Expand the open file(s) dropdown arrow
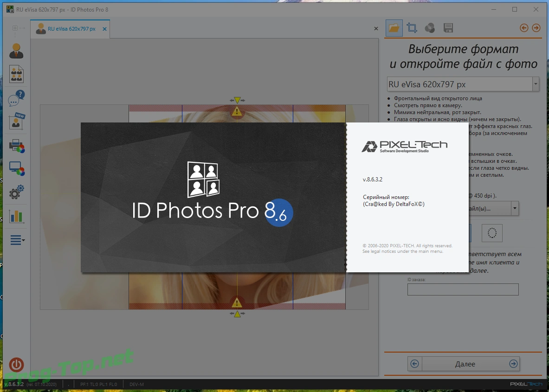Viewport: 549px width, 392px height. pyautogui.click(x=514, y=208)
